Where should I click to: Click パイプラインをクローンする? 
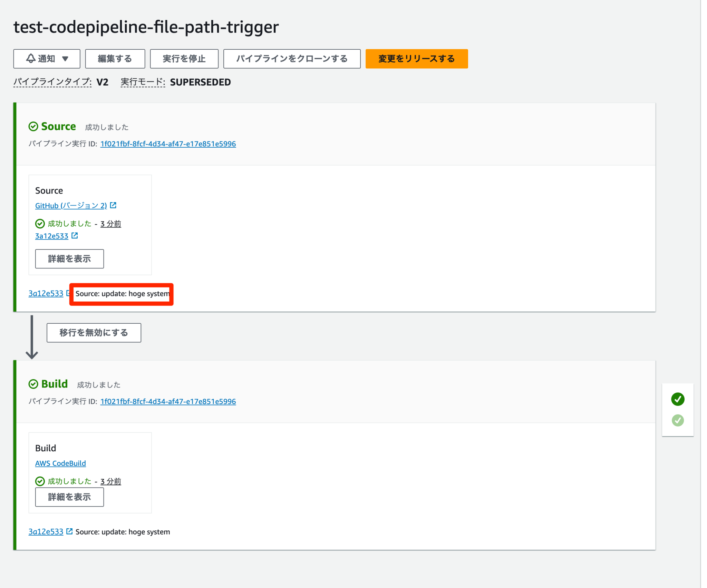[x=292, y=59]
